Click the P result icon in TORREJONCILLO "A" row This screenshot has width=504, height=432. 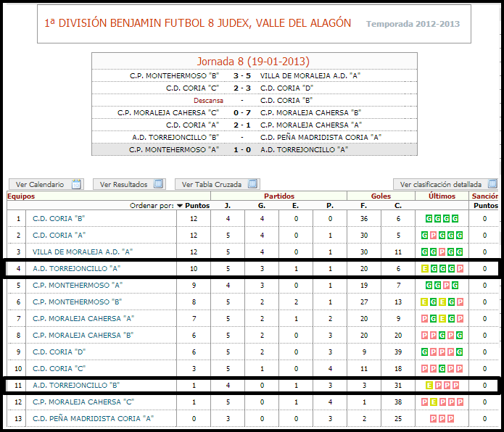point(460,269)
